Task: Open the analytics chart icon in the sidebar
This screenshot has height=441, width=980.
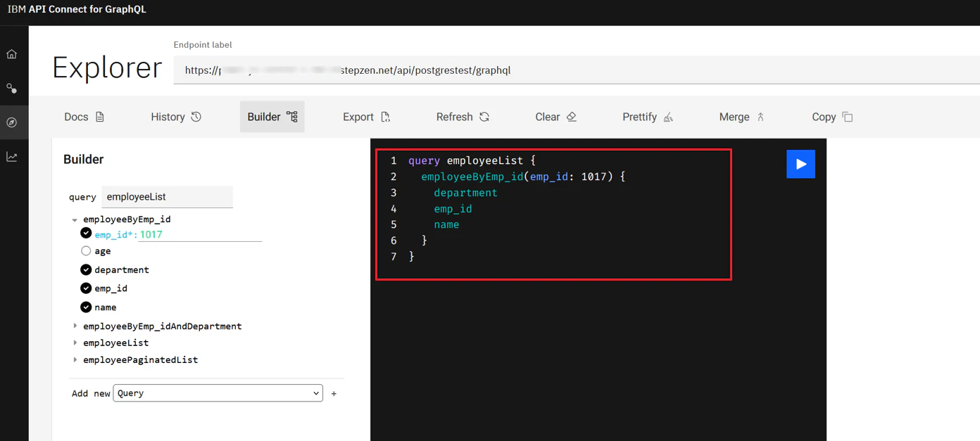Action: [x=12, y=157]
